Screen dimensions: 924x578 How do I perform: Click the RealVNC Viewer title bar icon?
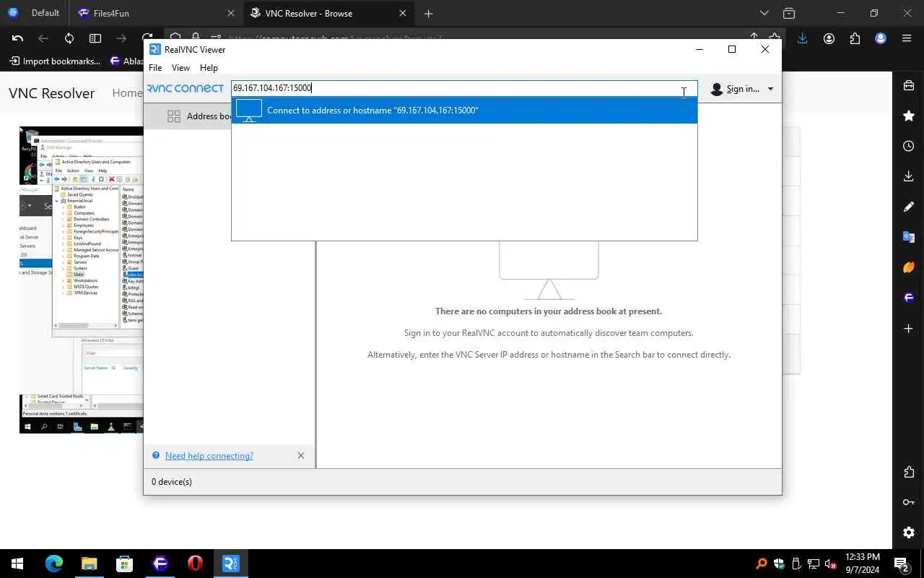point(155,49)
